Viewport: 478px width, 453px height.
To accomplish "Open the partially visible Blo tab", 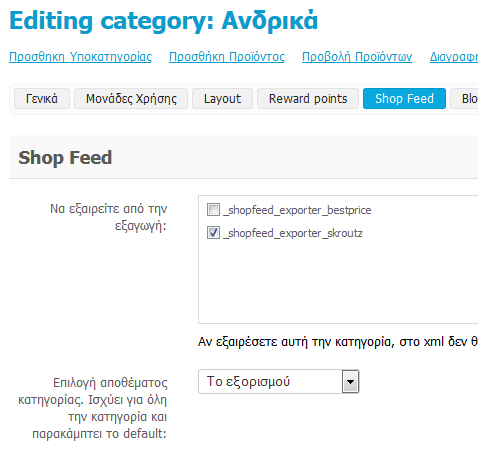I will pos(465,99).
